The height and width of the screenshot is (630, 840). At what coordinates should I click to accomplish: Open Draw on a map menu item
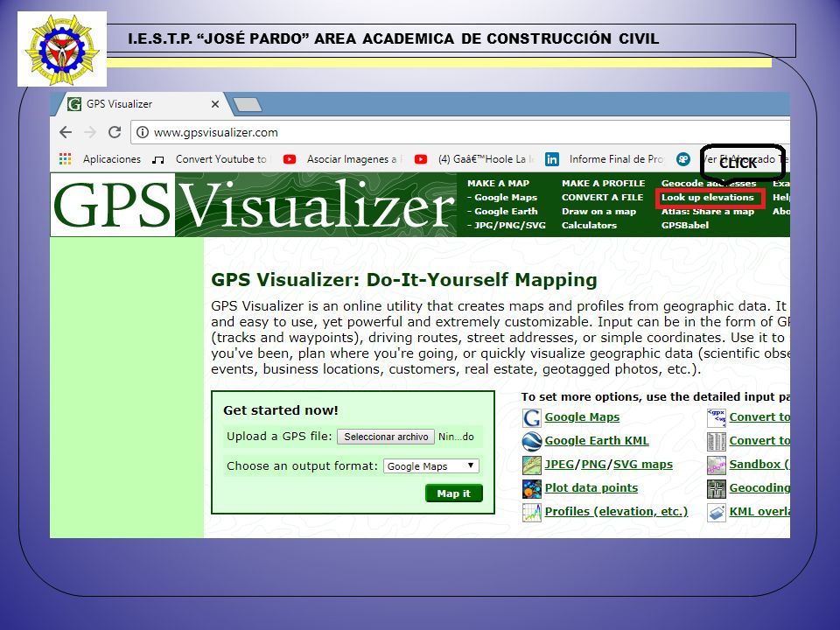(598, 211)
